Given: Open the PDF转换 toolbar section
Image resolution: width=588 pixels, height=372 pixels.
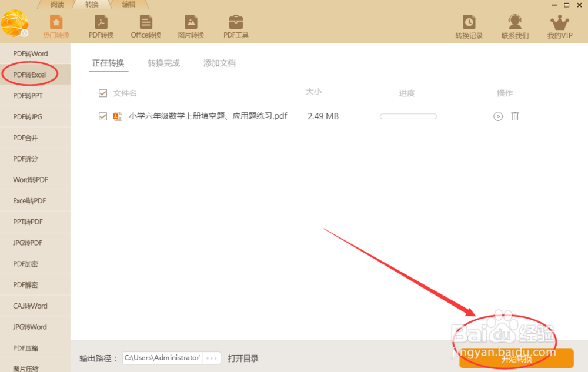Looking at the screenshot, I should (101, 27).
